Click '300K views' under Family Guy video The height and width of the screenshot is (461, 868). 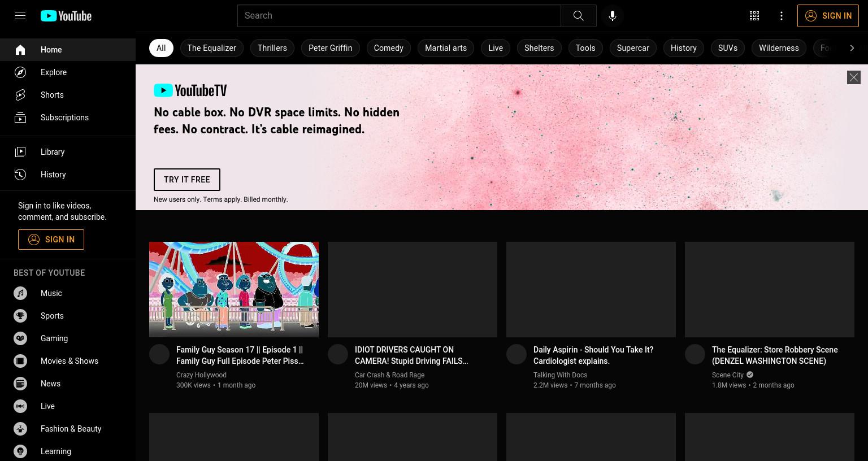193,385
